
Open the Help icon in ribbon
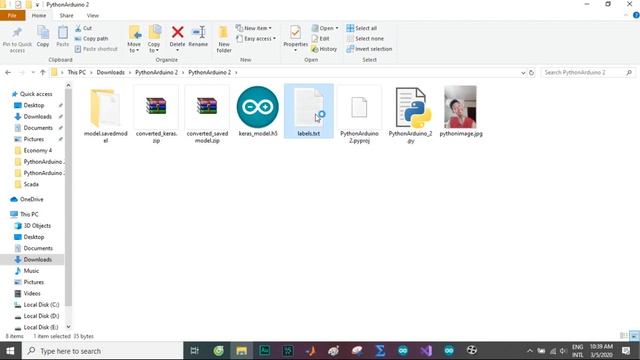coord(636,15)
